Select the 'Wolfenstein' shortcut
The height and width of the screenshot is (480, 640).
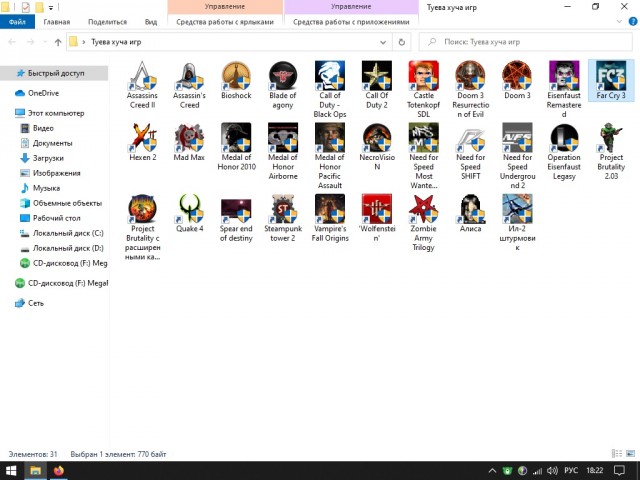click(x=377, y=218)
